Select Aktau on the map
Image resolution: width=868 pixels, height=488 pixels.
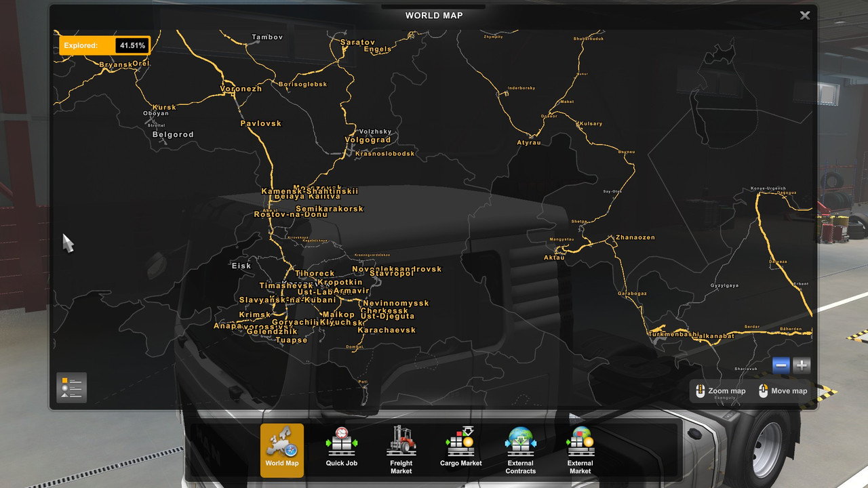pos(554,258)
